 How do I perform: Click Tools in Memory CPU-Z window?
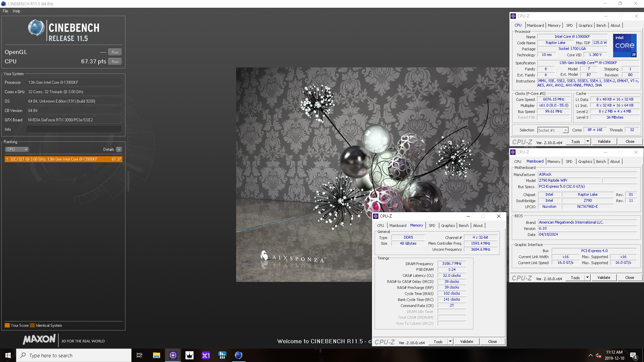point(438,342)
